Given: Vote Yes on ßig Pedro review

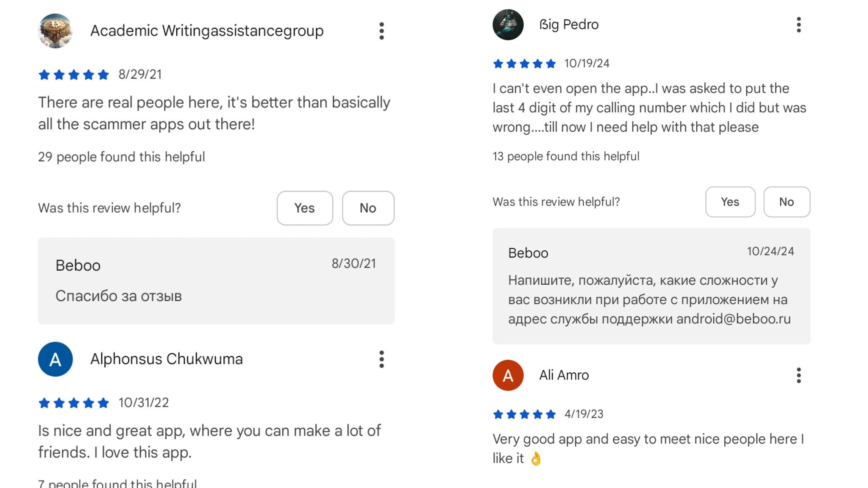Looking at the screenshot, I should pos(730,202).
